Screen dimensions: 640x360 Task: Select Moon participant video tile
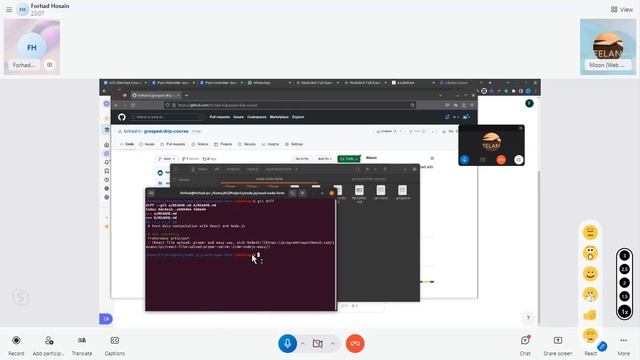(x=608, y=47)
